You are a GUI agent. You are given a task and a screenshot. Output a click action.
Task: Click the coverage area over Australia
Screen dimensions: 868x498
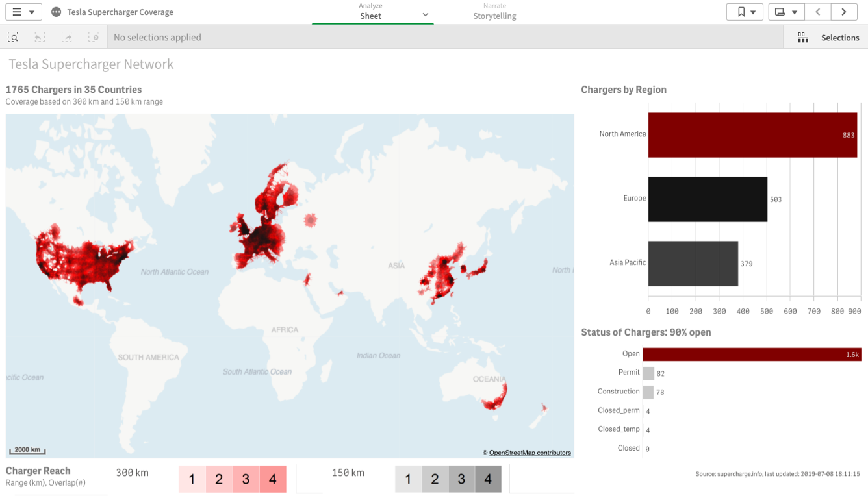(x=496, y=396)
